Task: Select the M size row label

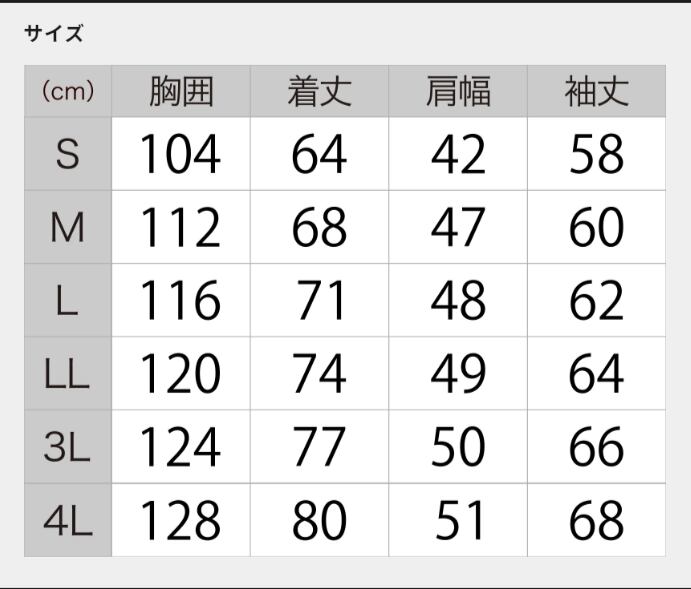Action: [68, 228]
